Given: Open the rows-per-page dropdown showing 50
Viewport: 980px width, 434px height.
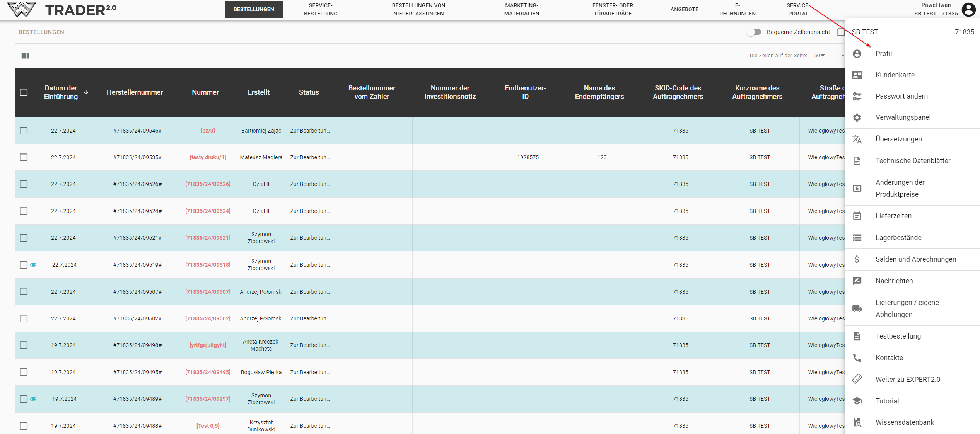Looking at the screenshot, I should tap(819, 56).
